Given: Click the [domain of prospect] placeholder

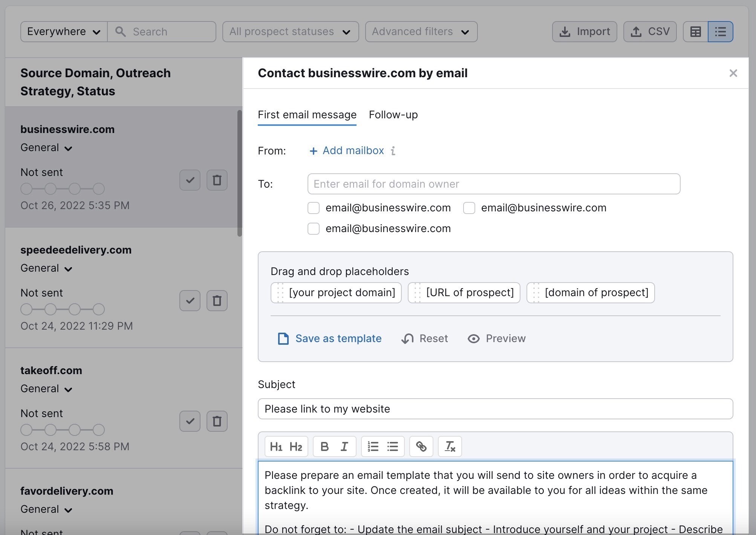Looking at the screenshot, I should click(591, 293).
